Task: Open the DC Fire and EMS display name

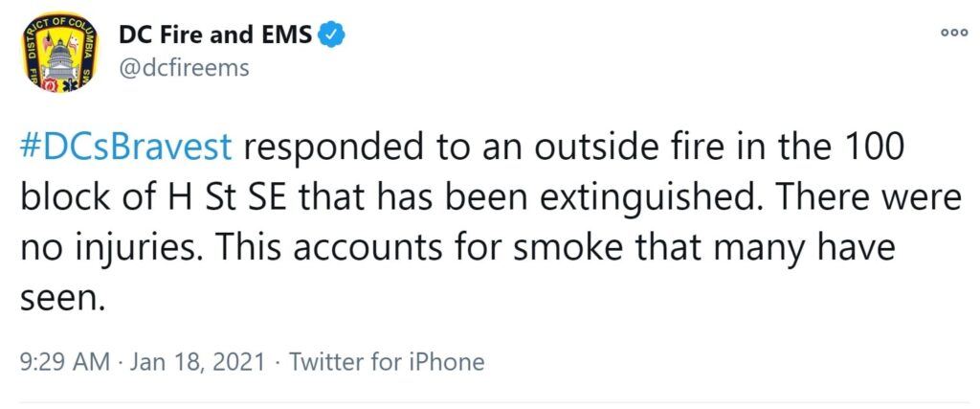Action: coord(215,36)
